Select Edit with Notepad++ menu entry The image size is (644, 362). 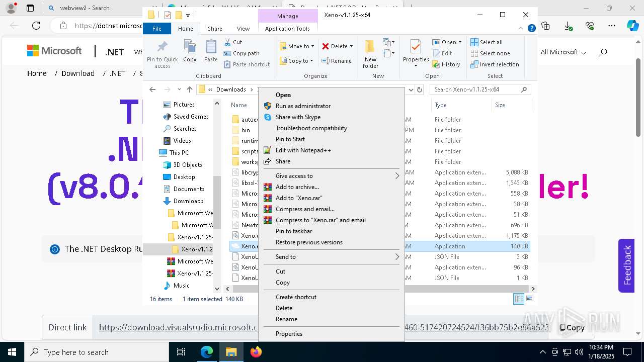tap(303, 150)
